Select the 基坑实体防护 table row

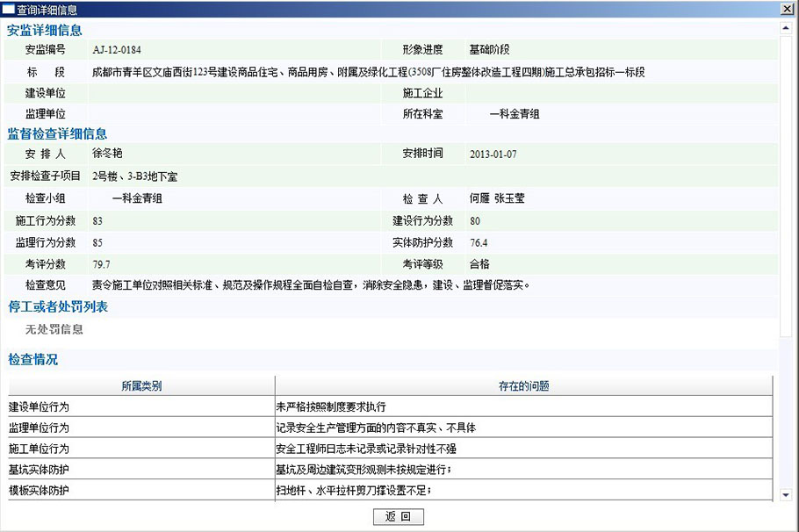(x=391, y=470)
